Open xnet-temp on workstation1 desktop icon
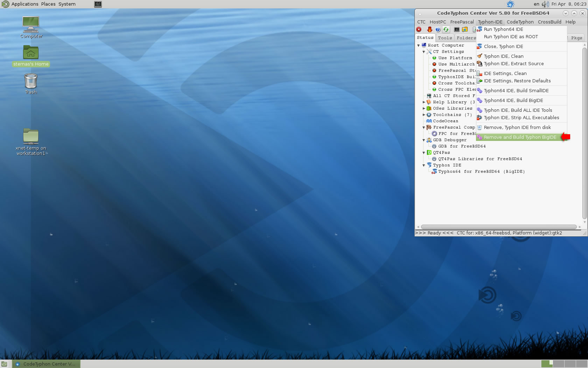588x368 pixels. pyautogui.click(x=31, y=142)
